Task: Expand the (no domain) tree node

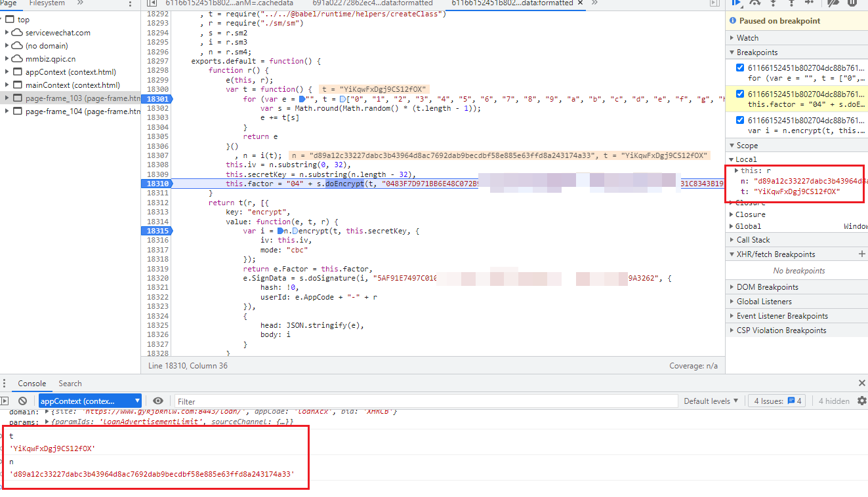Action: (x=7, y=45)
